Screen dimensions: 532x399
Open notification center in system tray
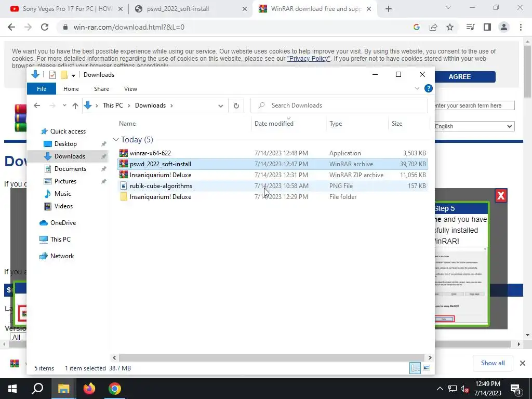[x=516, y=389]
